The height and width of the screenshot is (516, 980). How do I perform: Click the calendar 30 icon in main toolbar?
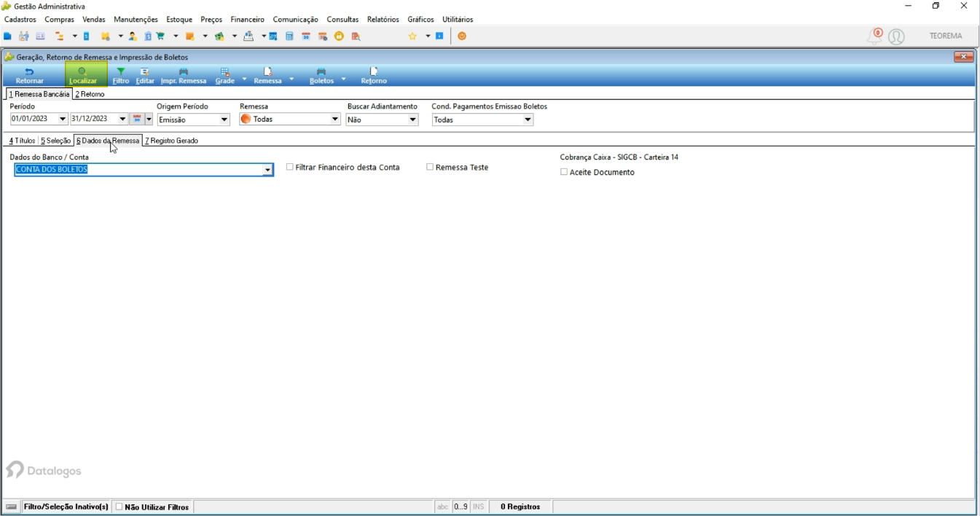(x=306, y=36)
